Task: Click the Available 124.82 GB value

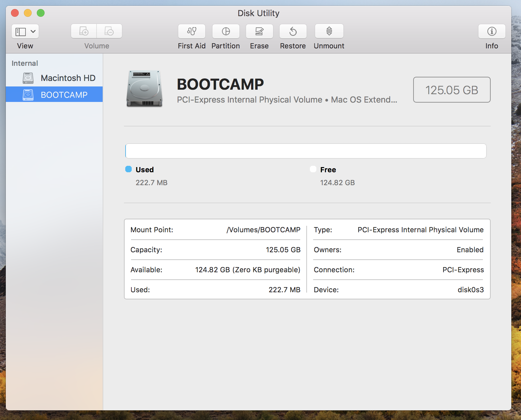Action: pyautogui.click(x=248, y=270)
